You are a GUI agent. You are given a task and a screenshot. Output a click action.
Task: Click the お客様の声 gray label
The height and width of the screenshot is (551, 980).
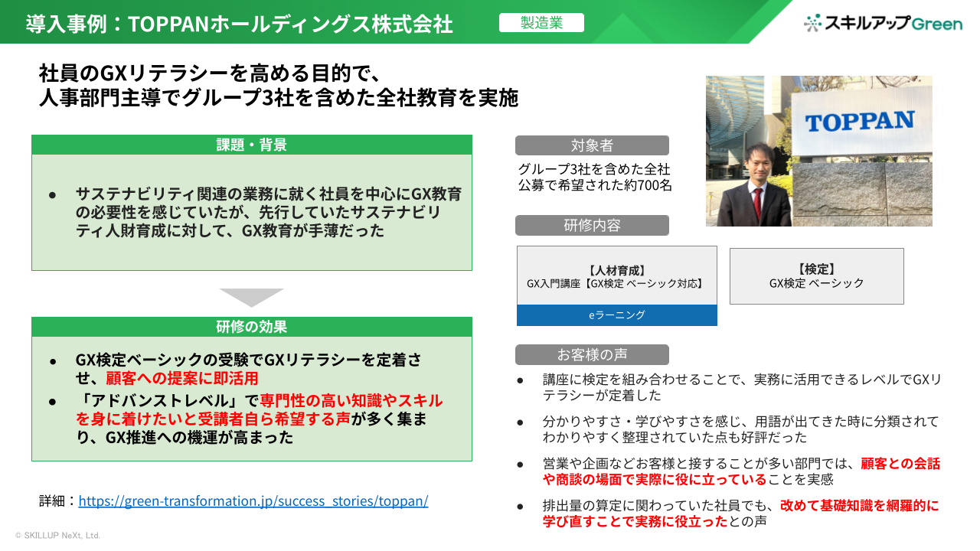click(592, 354)
